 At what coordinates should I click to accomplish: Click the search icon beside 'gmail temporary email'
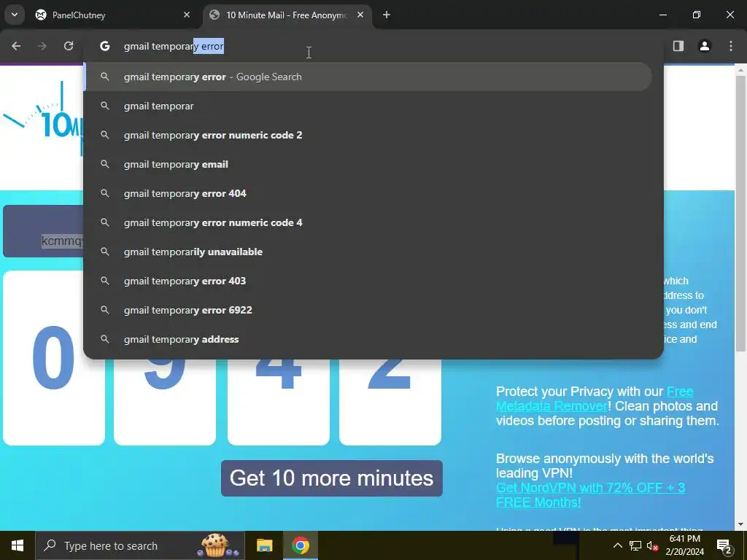pyautogui.click(x=105, y=164)
